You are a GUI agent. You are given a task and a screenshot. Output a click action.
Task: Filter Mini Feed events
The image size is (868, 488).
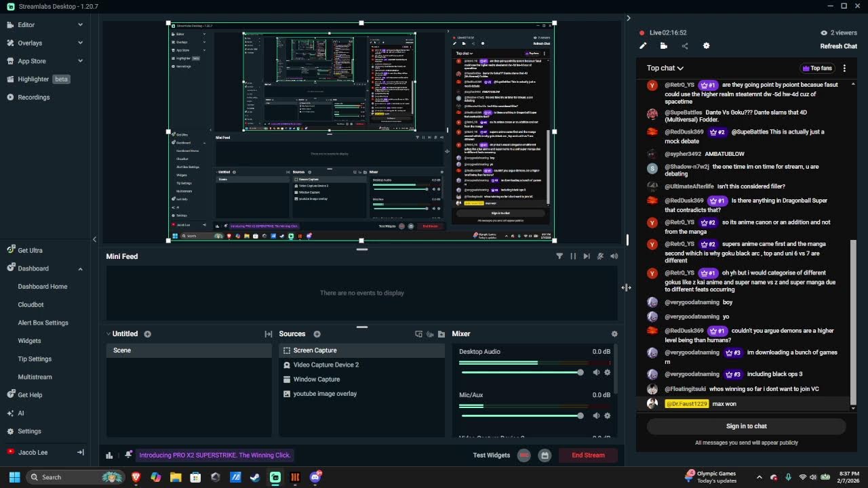(559, 256)
